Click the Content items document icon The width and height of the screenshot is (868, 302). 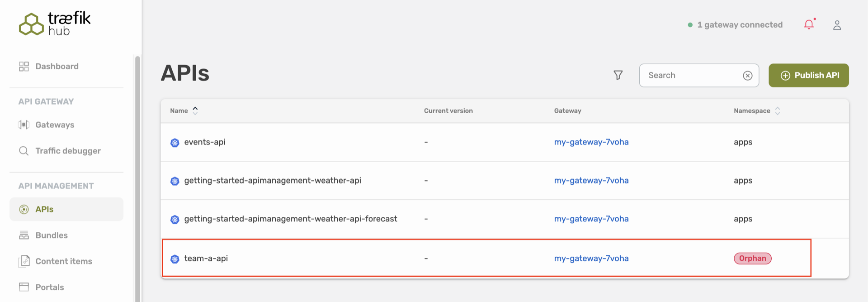(24, 261)
